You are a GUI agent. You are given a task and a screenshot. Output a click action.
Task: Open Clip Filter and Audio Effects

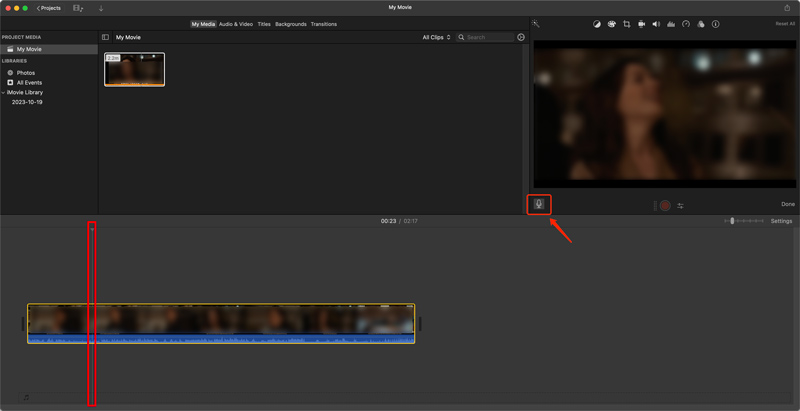click(x=700, y=24)
